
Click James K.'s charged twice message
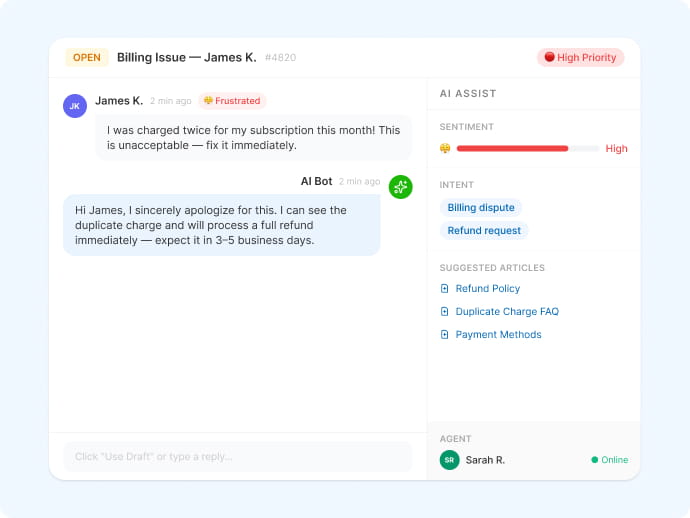pyautogui.click(x=253, y=138)
